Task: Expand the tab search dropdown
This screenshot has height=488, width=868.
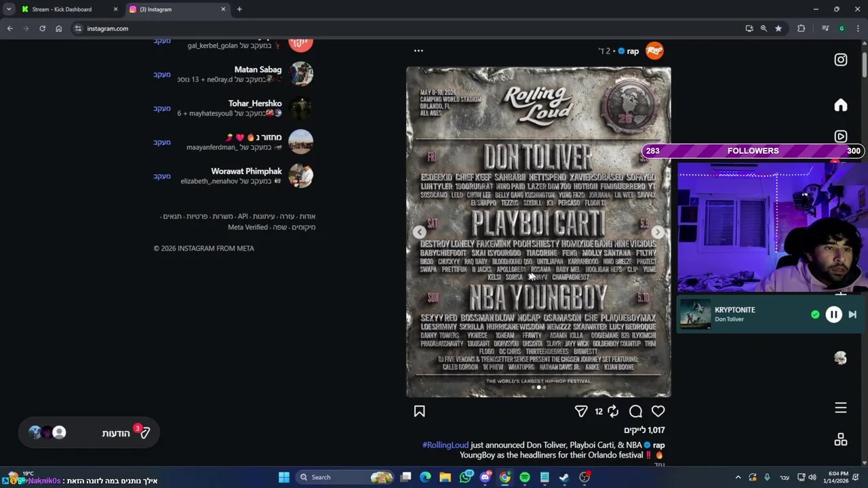Action: pos(9,9)
